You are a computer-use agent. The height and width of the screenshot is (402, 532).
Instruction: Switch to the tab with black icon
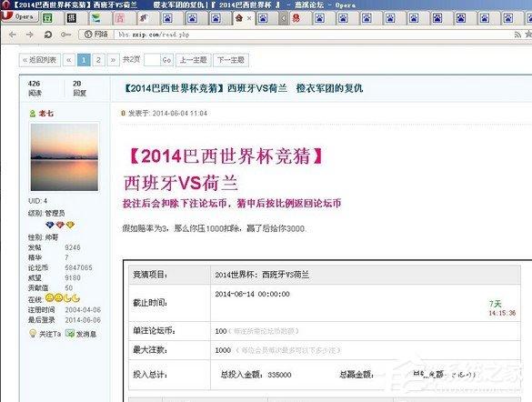click(x=72, y=18)
